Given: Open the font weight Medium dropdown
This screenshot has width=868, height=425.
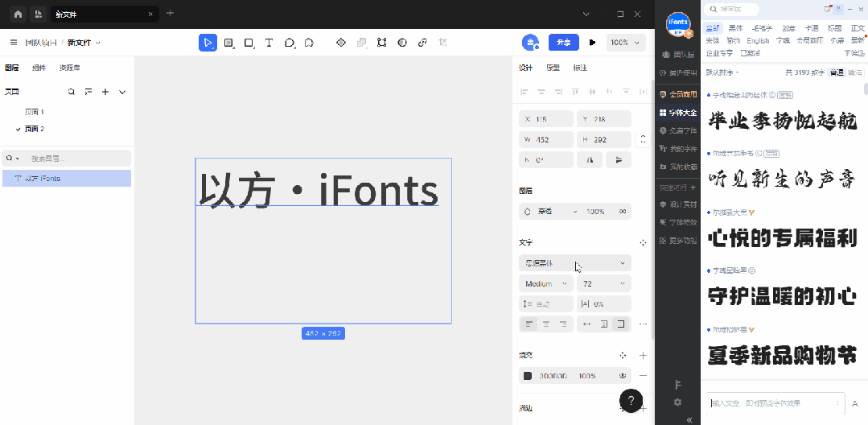Looking at the screenshot, I should (546, 283).
